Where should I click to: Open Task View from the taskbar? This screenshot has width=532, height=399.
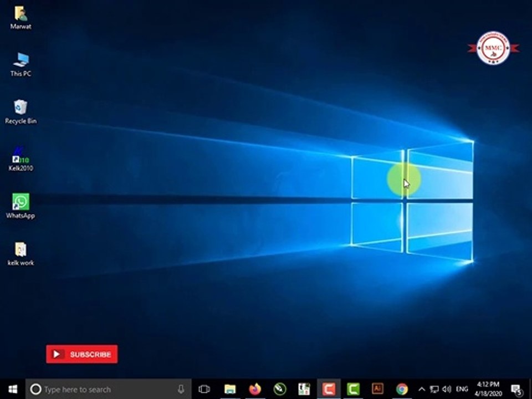coord(204,389)
